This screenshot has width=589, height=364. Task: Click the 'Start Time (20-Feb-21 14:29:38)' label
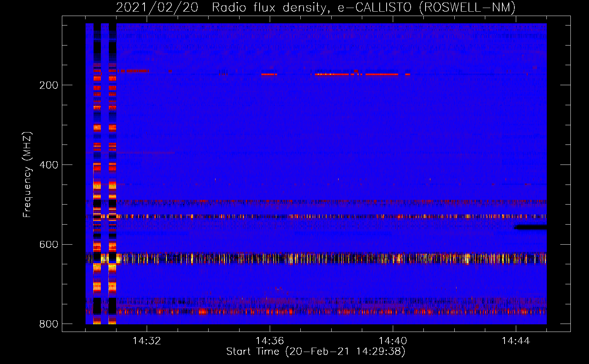pyautogui.click(x=316, y=352)
